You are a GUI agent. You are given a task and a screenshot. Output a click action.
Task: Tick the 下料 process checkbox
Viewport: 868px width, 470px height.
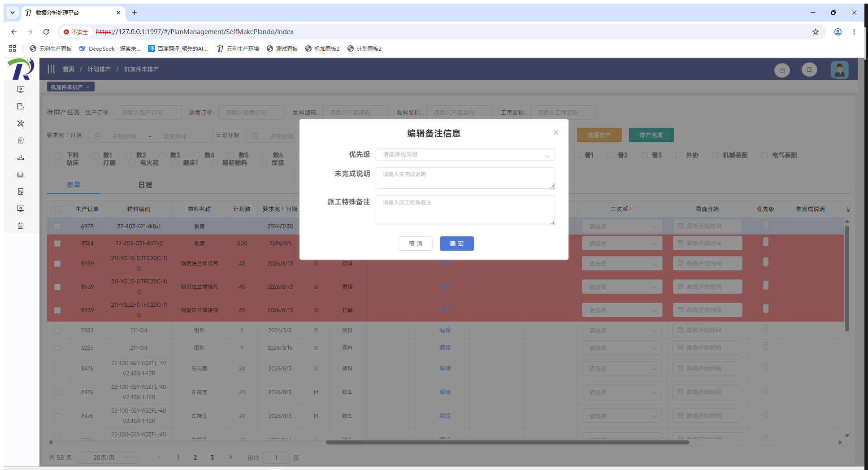59,155
